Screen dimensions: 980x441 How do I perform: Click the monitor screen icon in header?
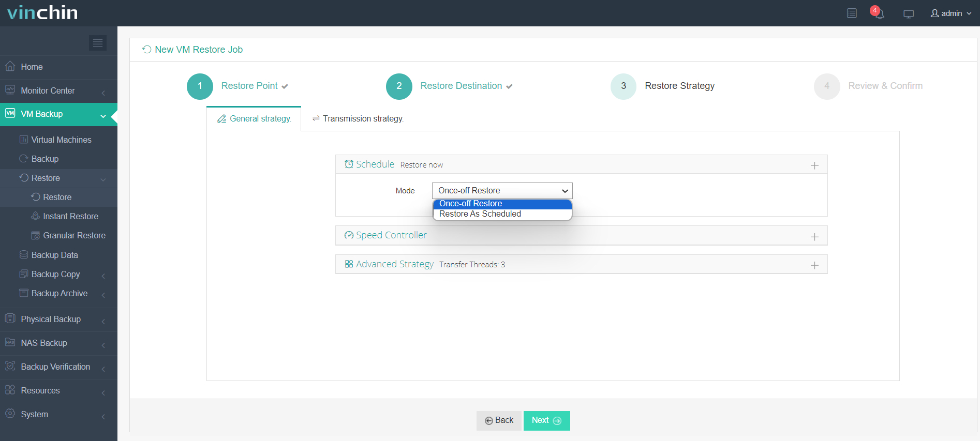(908, 14)
